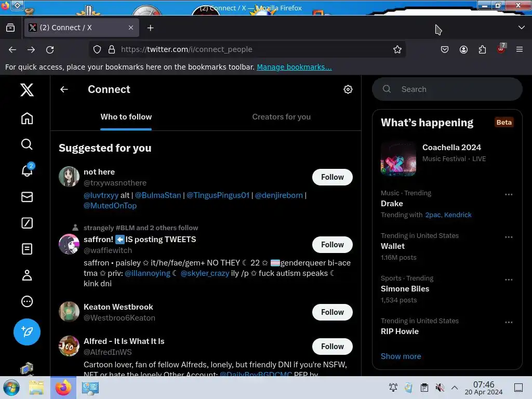Screen dimensions: 532x399
Task: Bookmark this page with star icon
Action: point(397,49)
